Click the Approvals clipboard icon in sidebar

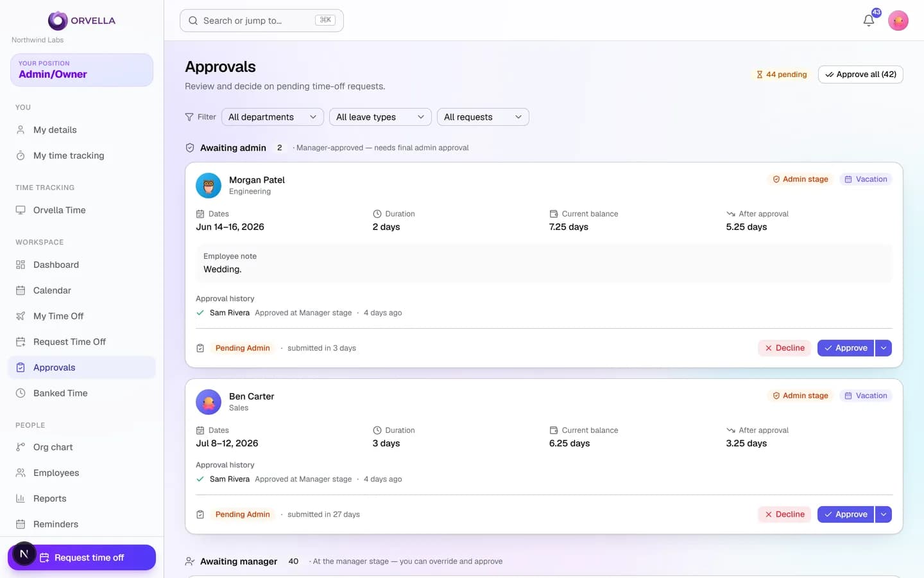click(21, 367)
